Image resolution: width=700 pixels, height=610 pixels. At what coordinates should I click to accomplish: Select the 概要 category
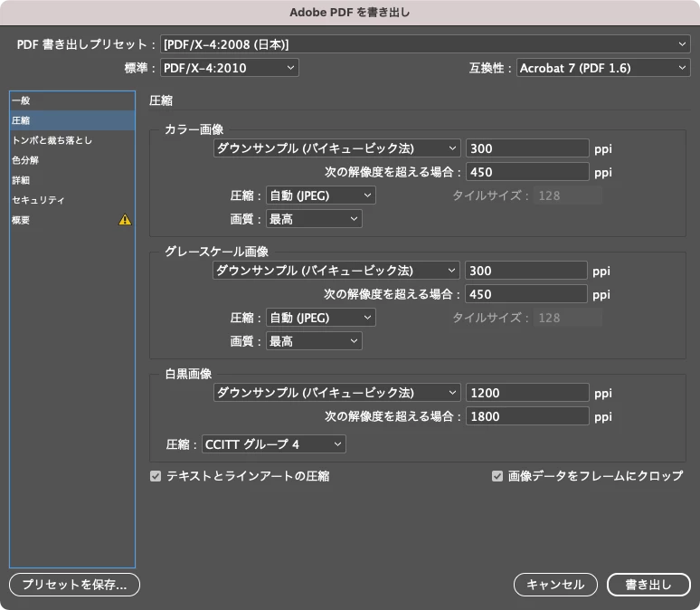(x=72, y=220)
